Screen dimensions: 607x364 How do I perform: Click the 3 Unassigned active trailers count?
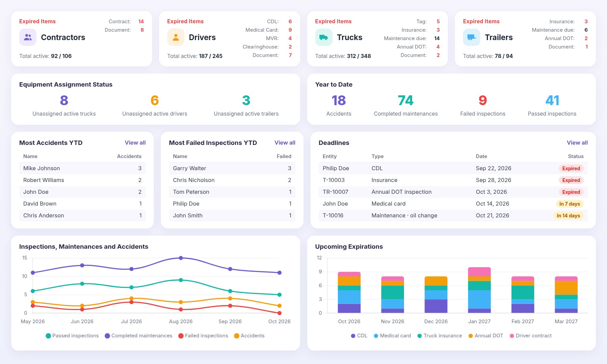pyautogui.click(x=246, y=100)
